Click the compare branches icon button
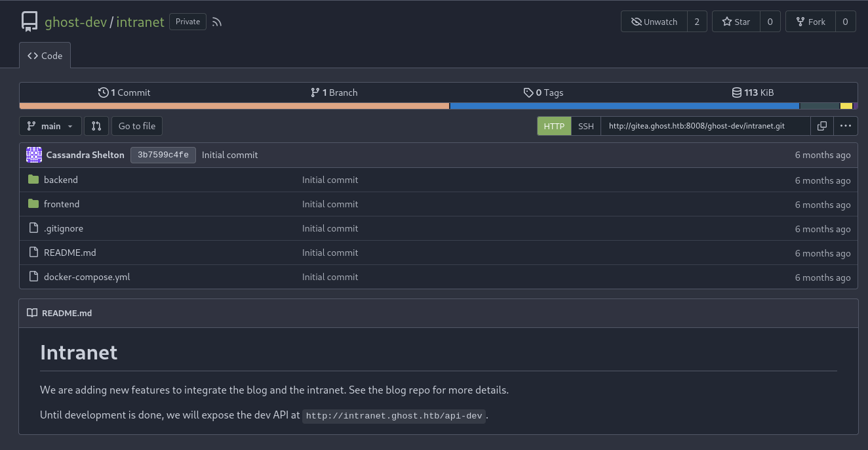Screen dimensions: 868x450 (x=96, y=126)
